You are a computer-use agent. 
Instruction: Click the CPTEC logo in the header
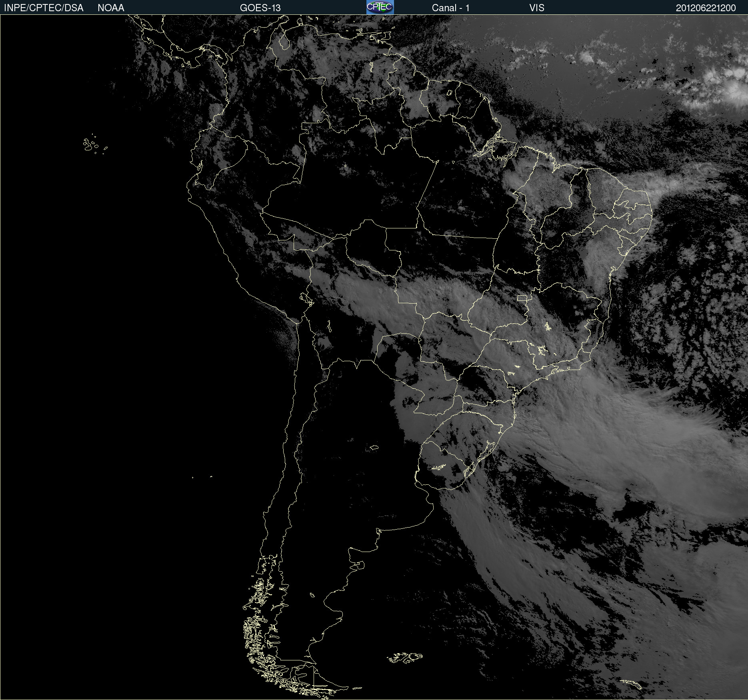click(x=380, y=7)
